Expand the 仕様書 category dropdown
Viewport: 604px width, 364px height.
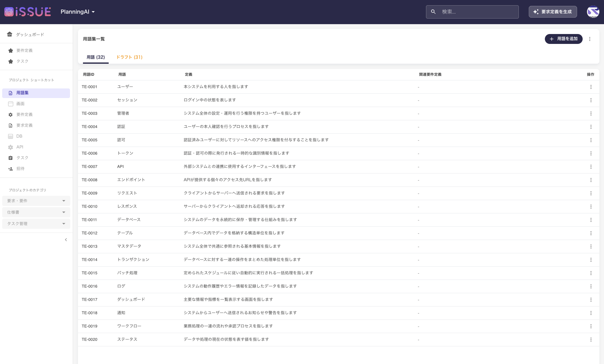[36, 212]
